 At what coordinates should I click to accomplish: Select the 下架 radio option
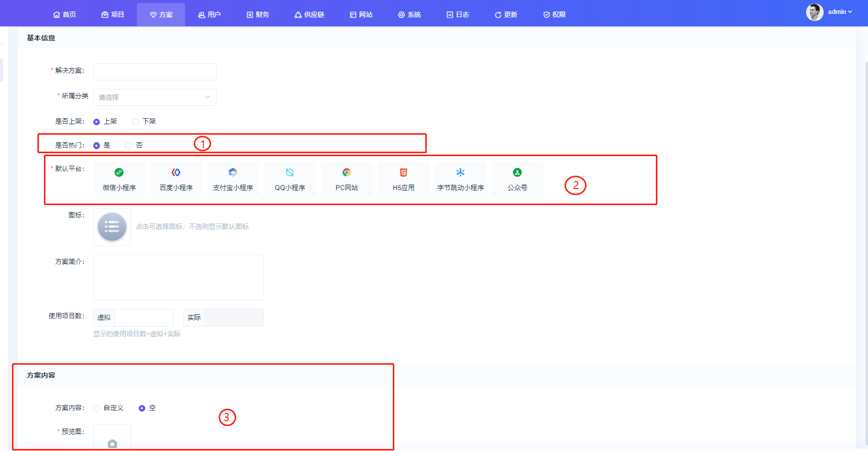coord(135,122)
